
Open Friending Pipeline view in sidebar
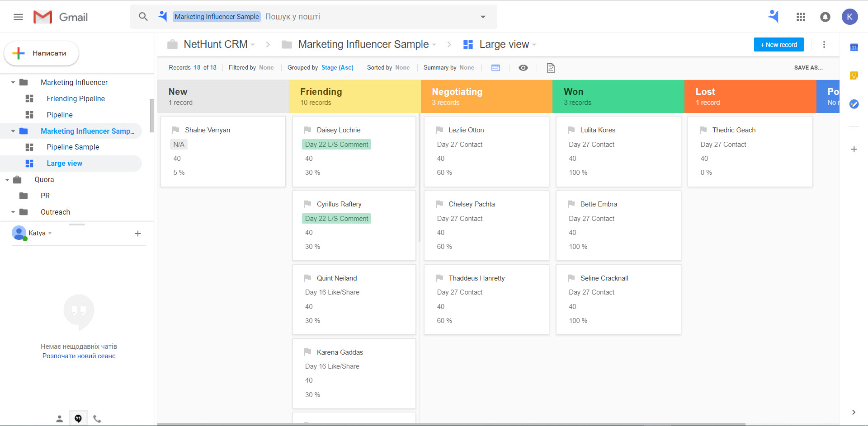coord(75,98)
